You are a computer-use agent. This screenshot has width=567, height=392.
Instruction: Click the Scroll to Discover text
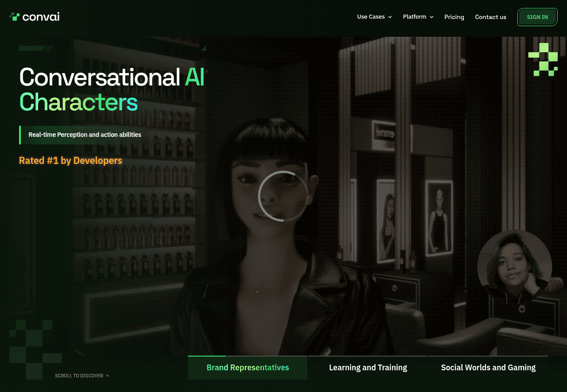point(79,376)
